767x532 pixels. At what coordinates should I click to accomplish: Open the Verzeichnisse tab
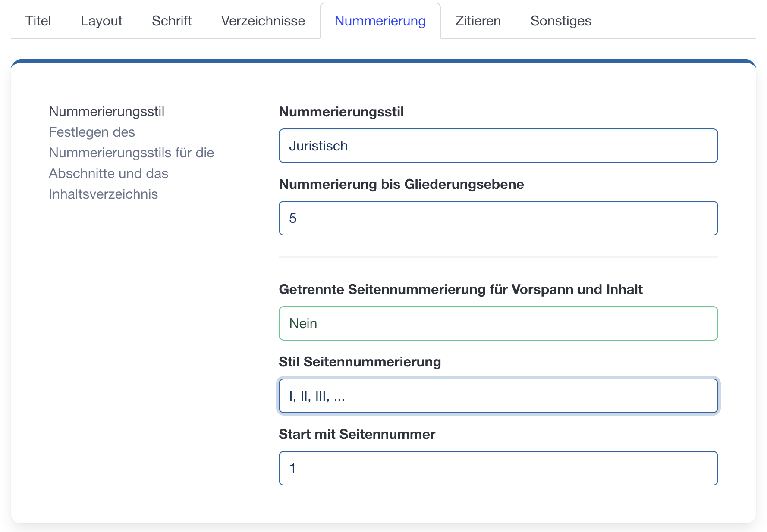pos(263,21)
